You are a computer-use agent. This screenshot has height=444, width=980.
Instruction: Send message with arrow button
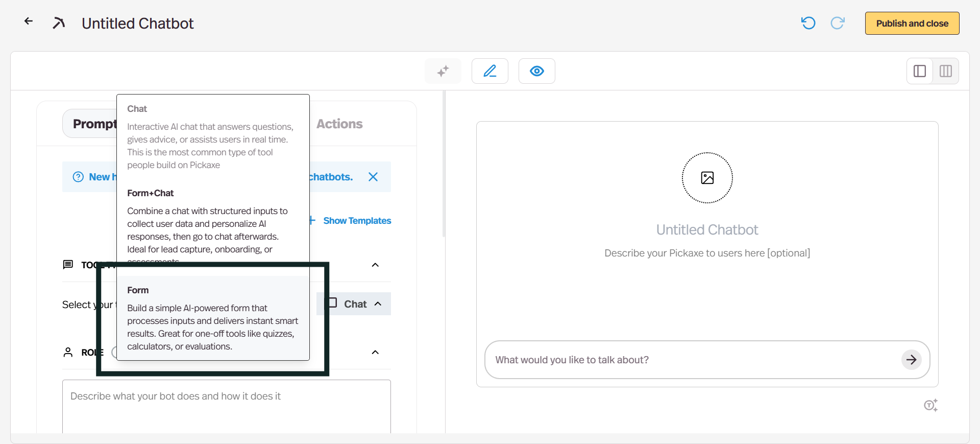coord(911,360)
